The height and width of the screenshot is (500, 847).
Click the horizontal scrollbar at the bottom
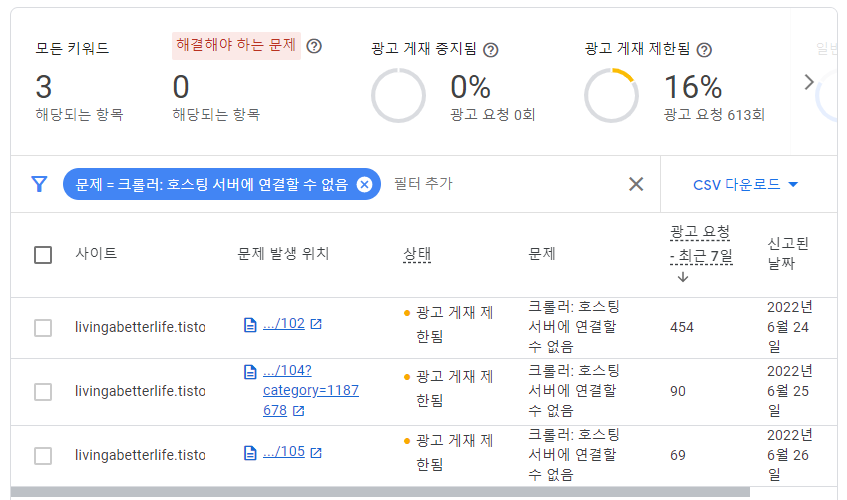[380, 492]
